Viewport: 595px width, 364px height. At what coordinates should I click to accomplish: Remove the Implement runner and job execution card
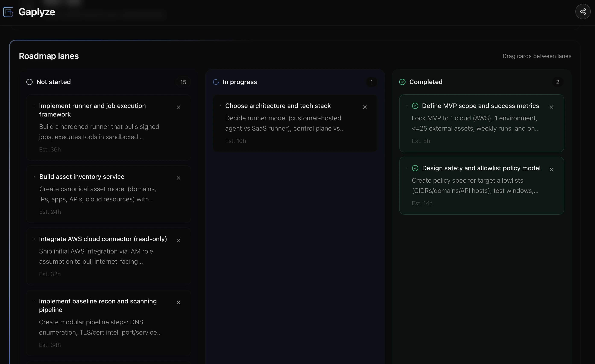click(x=179, y=107)
